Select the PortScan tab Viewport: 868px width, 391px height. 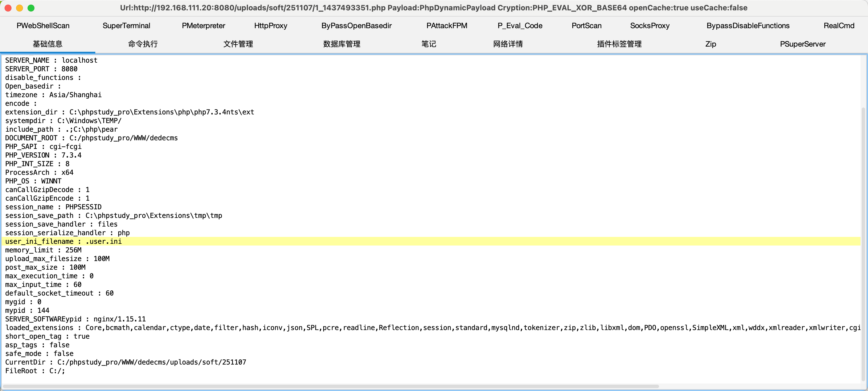click(x=586, y=26)
